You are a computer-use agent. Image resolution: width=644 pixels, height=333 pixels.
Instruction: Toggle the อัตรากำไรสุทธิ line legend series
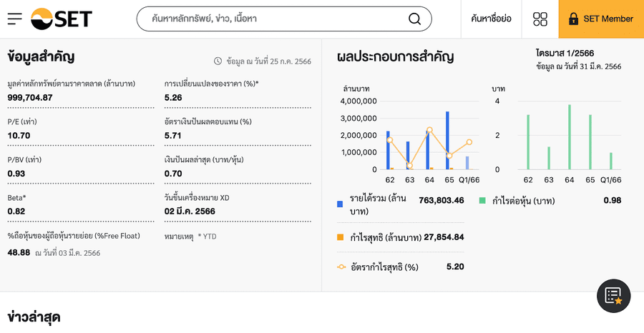(x=341, y=267)
